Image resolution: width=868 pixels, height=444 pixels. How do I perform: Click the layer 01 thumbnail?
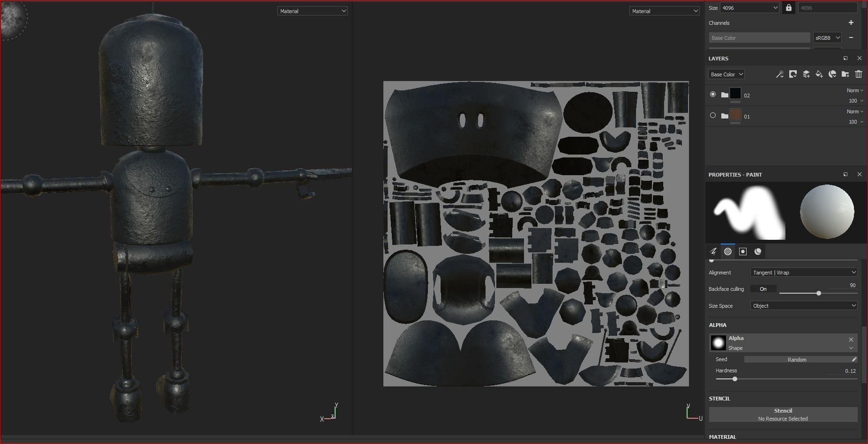(735, 115)
